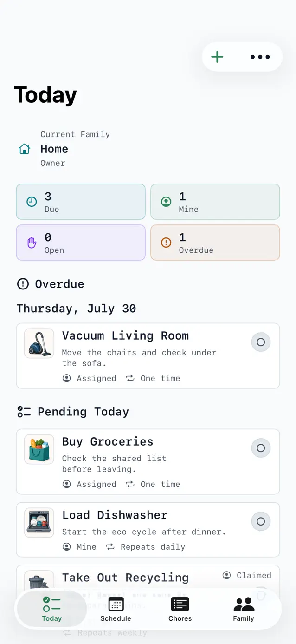Switch to the Schedule tab
296x644 pixels.
coord(116,609)
